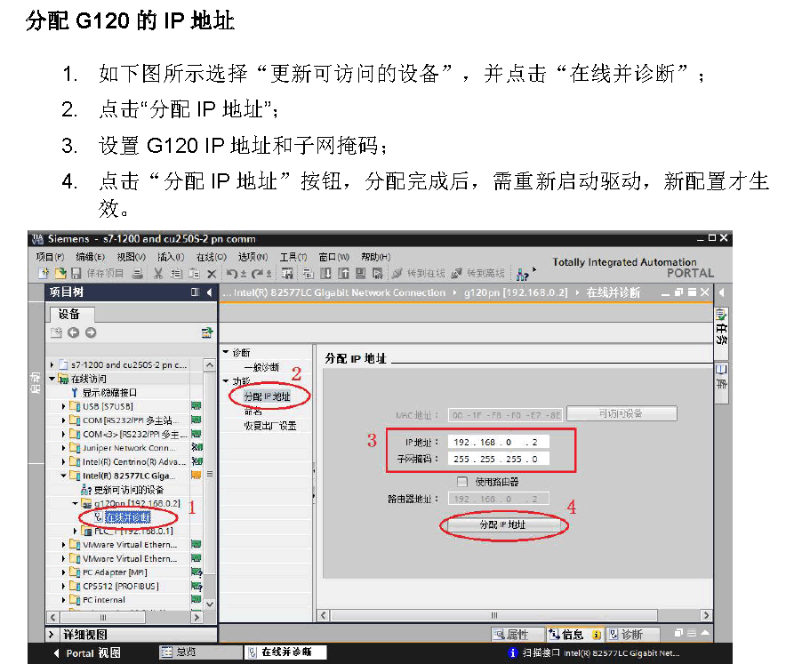The height and width of the screenshot is (672, 786).
Task: Select 一般诊断 in the diagnostics navigation
Action: pos(261,367)
